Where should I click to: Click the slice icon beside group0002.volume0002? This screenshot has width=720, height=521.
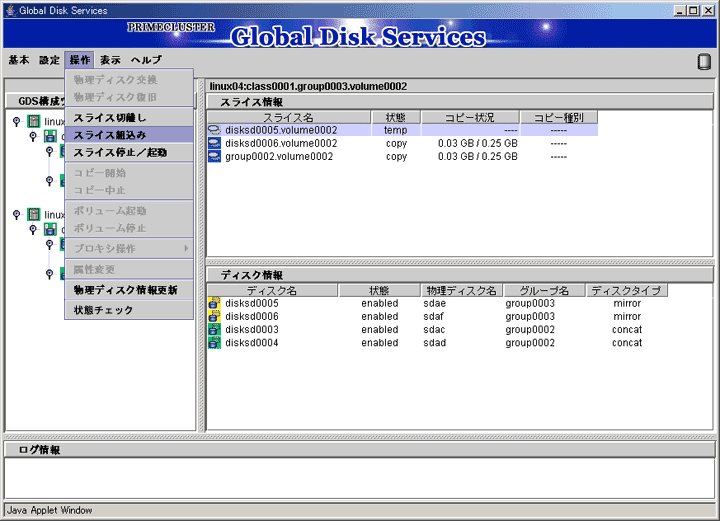214,157
